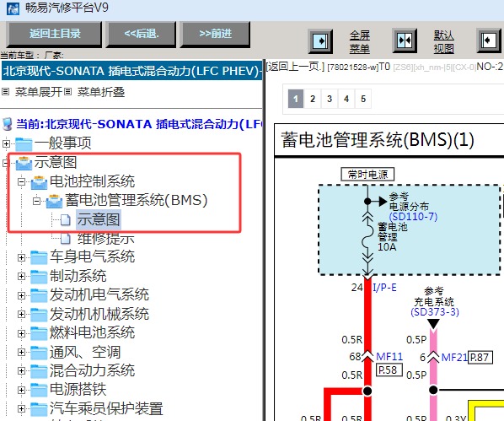Viewport: 504px width, 421px height.
Task: Expand the 一般事项 tree node
Action: click(x=6, y=143)
